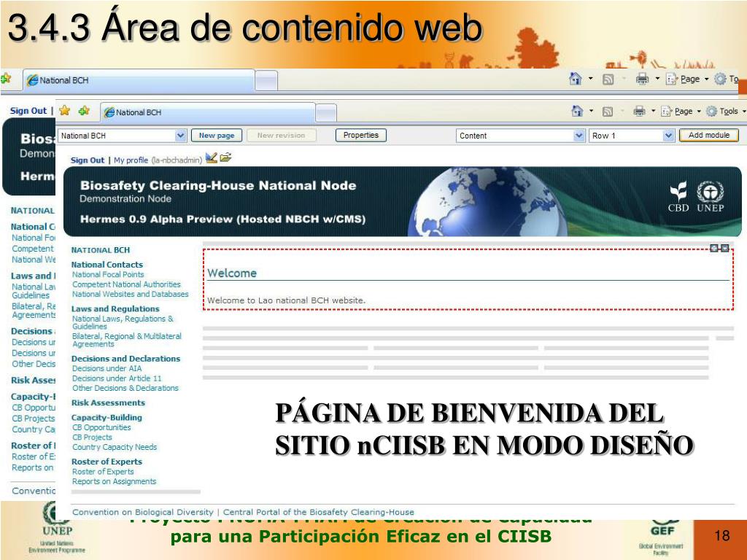
Task: Click the CBD logo in the banner
Action: click(678, 196)
